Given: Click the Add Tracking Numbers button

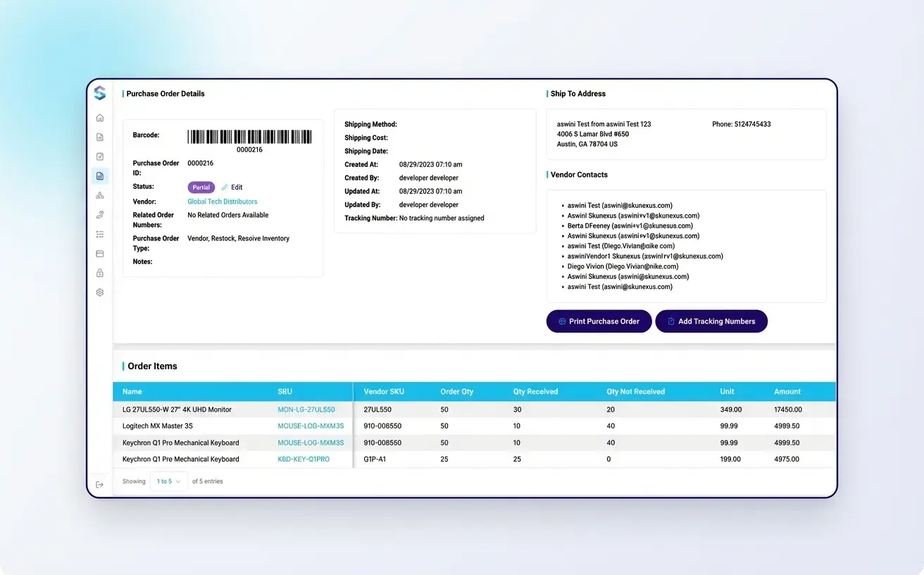Looking at the screenshot, I should coord(711,321).
